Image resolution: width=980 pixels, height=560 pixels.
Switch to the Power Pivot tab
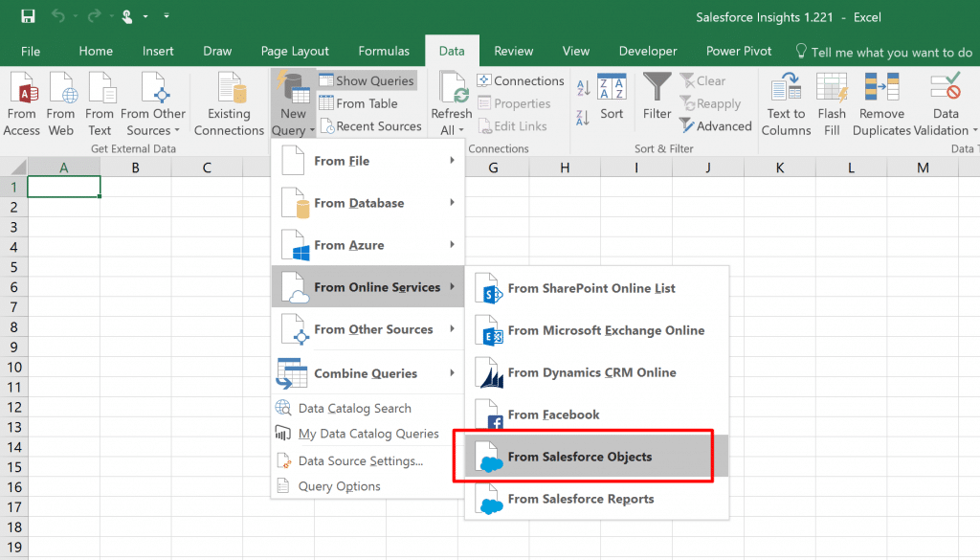[x=739, y=52]
